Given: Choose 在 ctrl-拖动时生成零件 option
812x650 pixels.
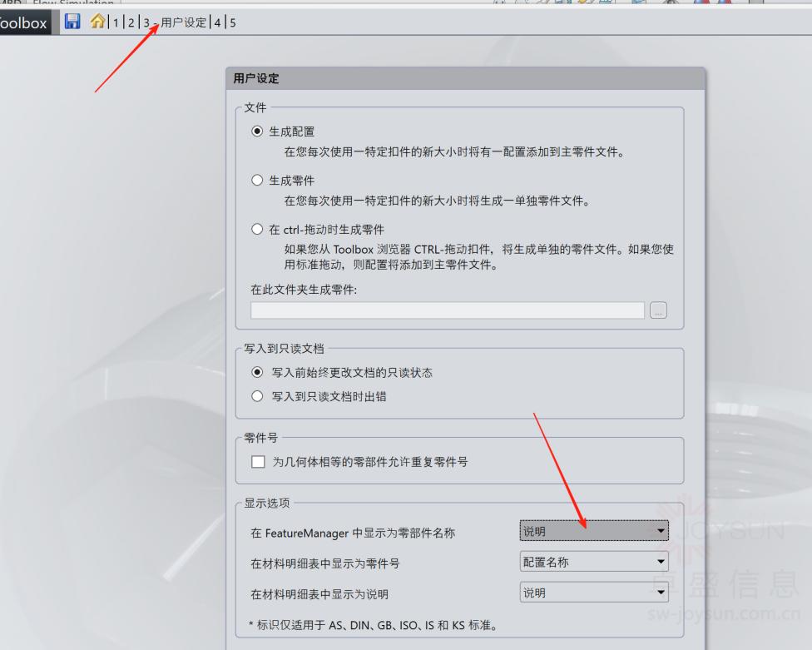Looking at the screenshot, I should [x=257, y=230].
